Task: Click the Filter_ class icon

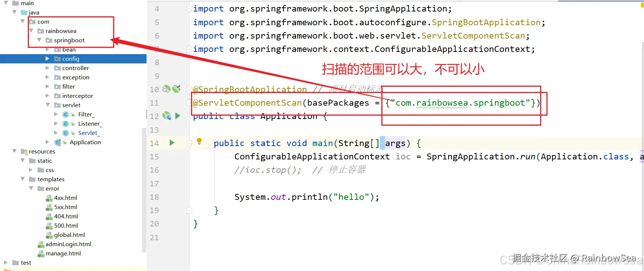Action: coord(66,115)
